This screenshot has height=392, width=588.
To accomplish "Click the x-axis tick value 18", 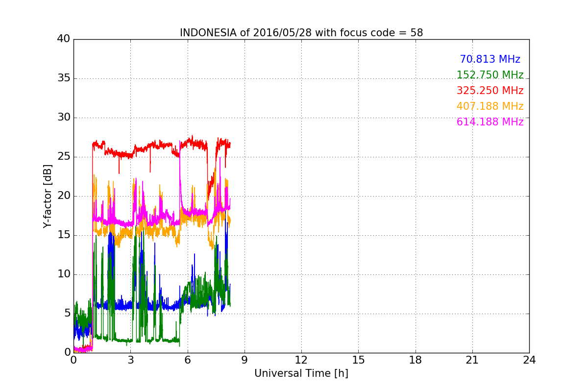I will (416, 360).
